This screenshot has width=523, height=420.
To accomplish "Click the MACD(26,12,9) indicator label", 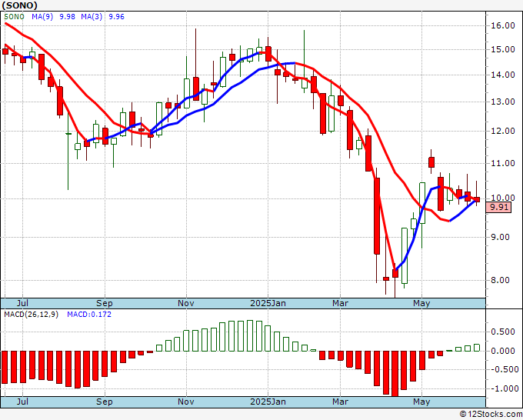I will [x=31, y=315].
